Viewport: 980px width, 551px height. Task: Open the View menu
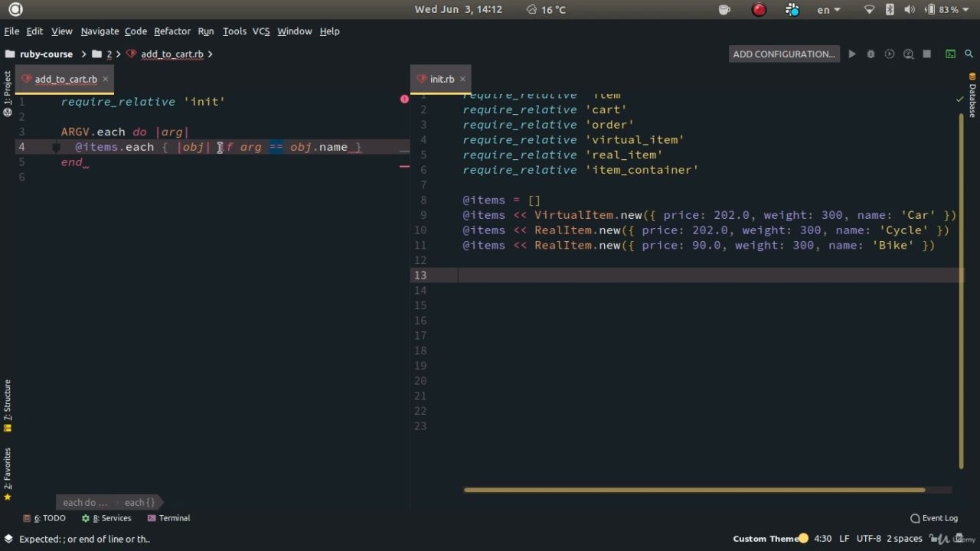(x=61, y=31)
